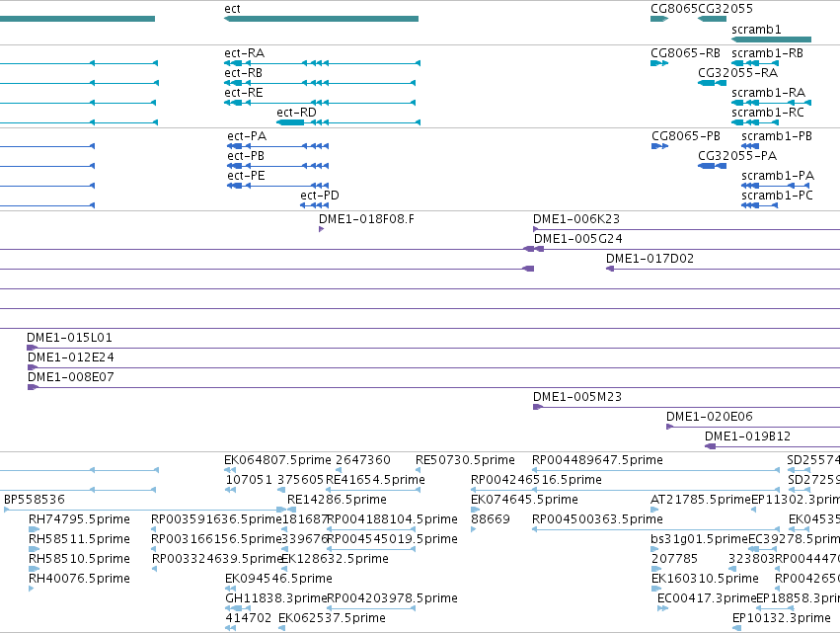Click the scramb1 gene bar
This screenshot has height=633, width=840.
771,40
